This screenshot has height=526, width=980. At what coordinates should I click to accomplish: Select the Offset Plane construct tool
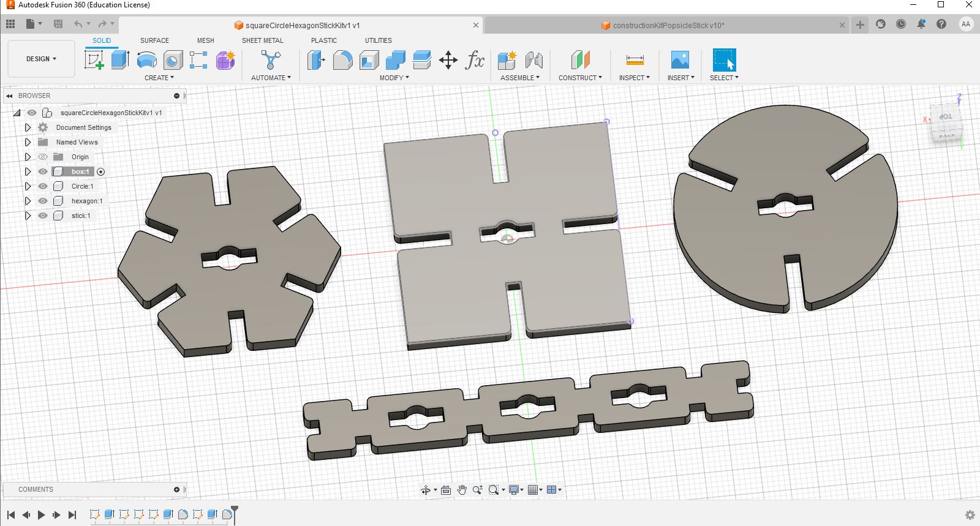pyautogui.click(x=580, y=60)
